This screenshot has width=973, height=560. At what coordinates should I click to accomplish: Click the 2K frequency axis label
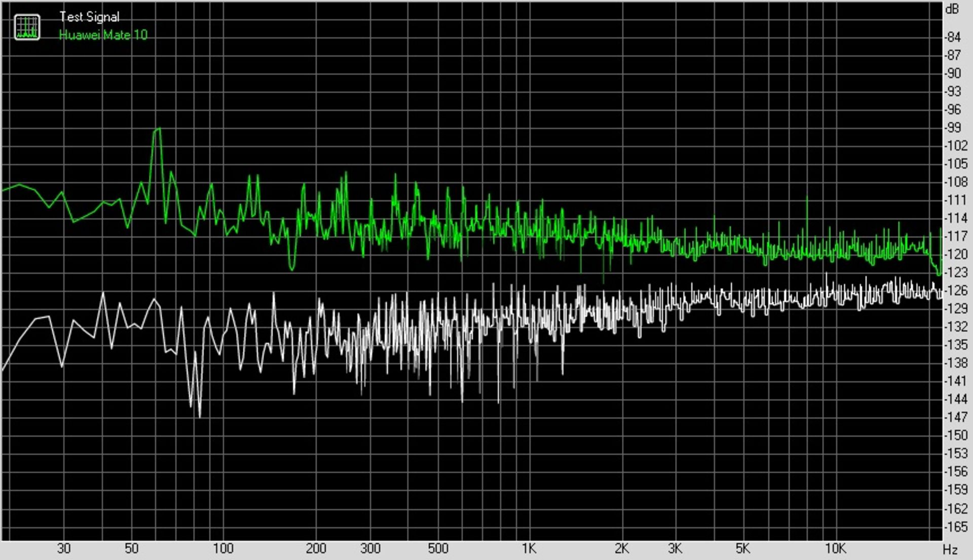[621, 548]
